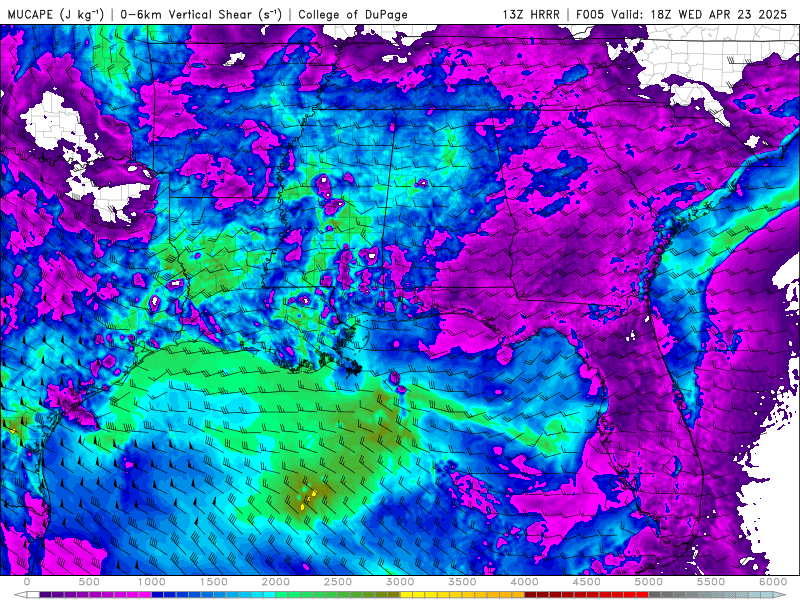Click the F005 Valid: 18Z WED APR 23 2025 text

(682, 14)
